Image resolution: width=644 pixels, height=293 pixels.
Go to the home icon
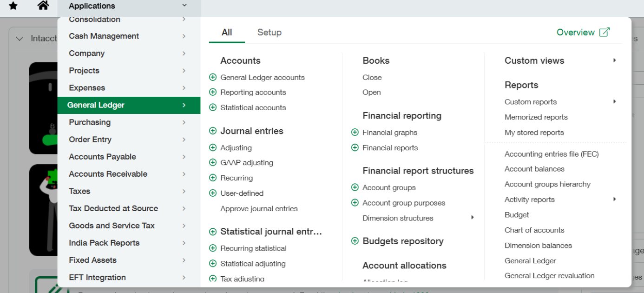click(43, 6)
